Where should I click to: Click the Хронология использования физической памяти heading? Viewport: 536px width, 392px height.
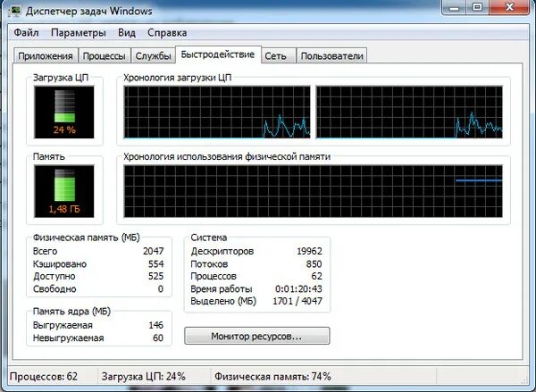pyautogui.click(x=227, y=156)
